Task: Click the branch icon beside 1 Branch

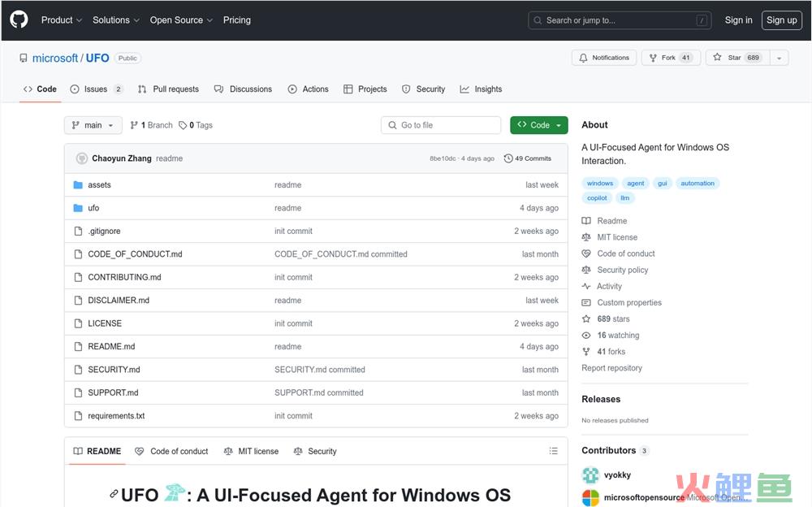Action: (x=134, y=125)
